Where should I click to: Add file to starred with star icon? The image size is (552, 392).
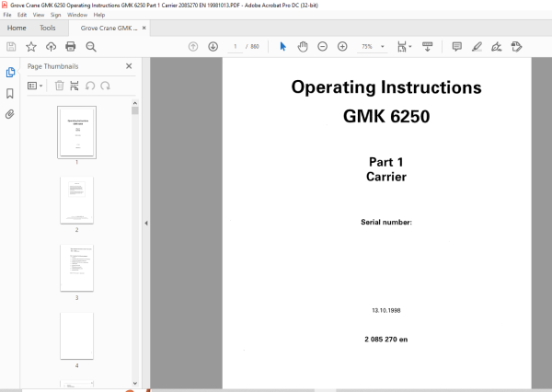pyautogui.click(x=31, y=47)
